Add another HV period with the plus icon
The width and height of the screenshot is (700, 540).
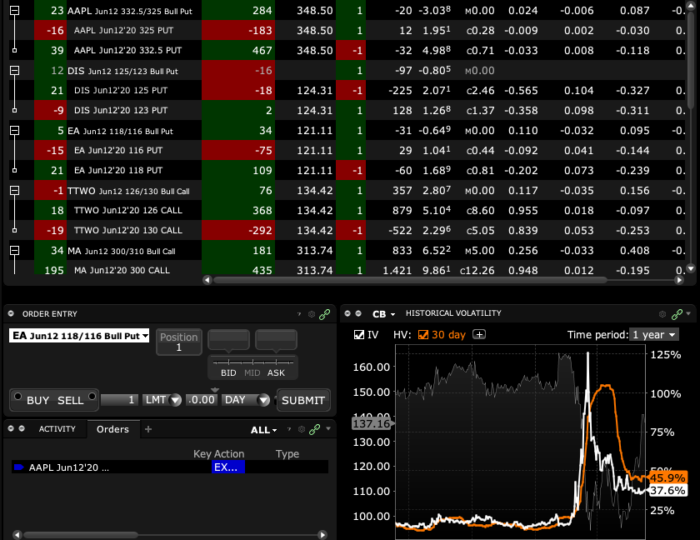pyautogui.click(x=479, y=335)
